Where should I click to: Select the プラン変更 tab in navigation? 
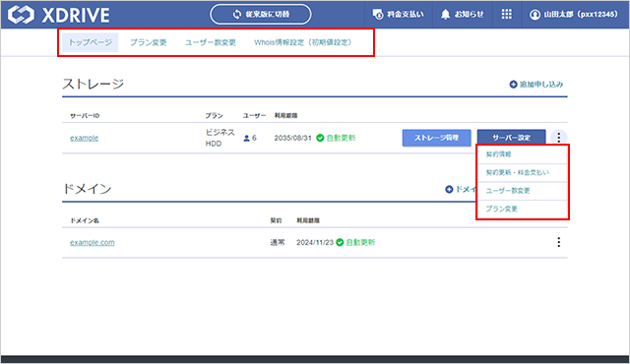(149, 42)
